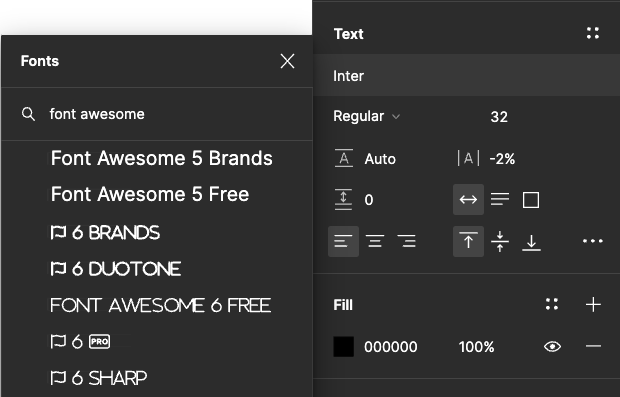Viewport: 620px width, 397px height.
Task: Click the font search magnifier icon
Action: click(x=28, y=114)
